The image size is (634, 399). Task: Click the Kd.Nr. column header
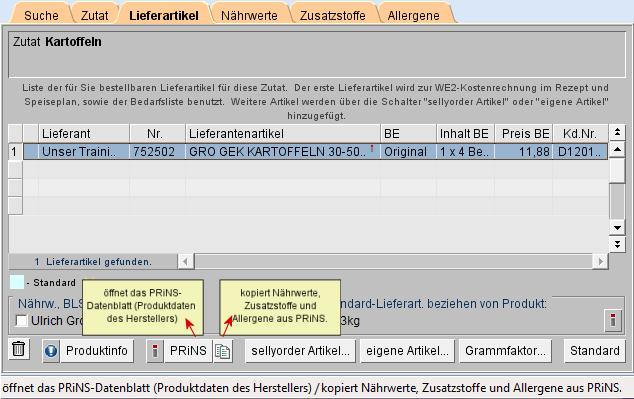(x=580, y=133)
